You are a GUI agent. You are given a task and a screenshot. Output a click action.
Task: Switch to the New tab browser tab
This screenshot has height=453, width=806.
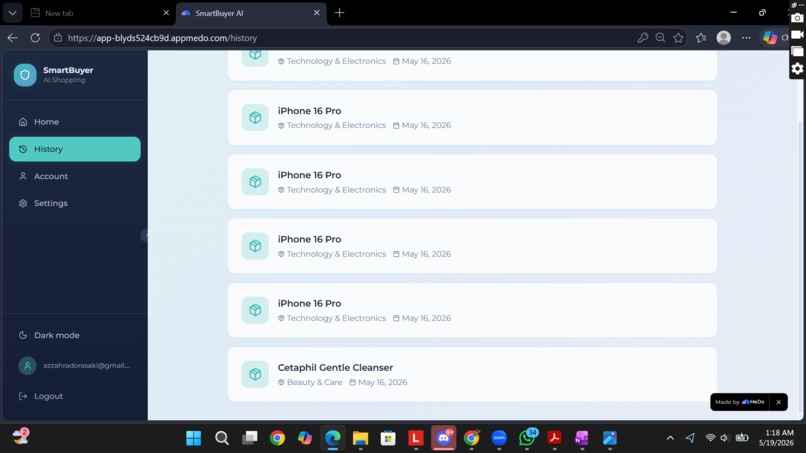(x=100, y=13)
